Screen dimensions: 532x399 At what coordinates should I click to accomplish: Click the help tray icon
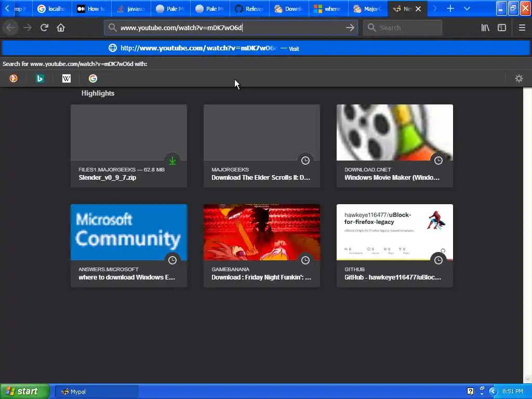pos(470,391)
